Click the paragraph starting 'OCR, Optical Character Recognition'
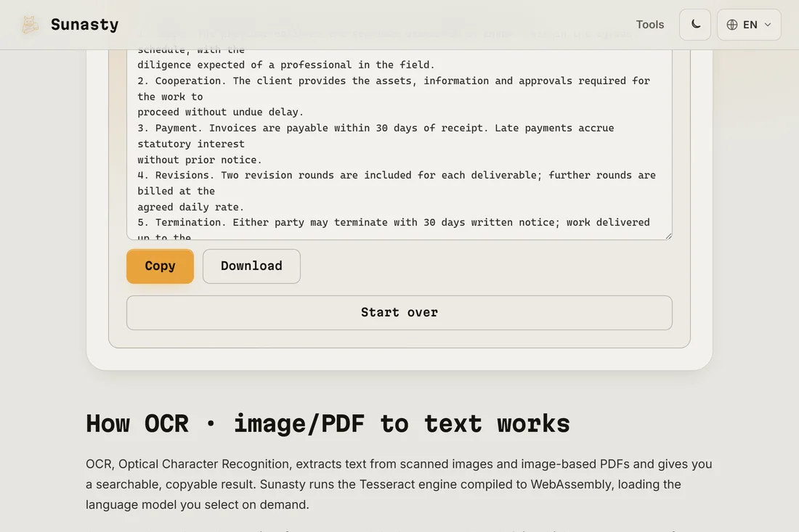The width and height of the screenshot is (799, 532). (x=399, y=484)
